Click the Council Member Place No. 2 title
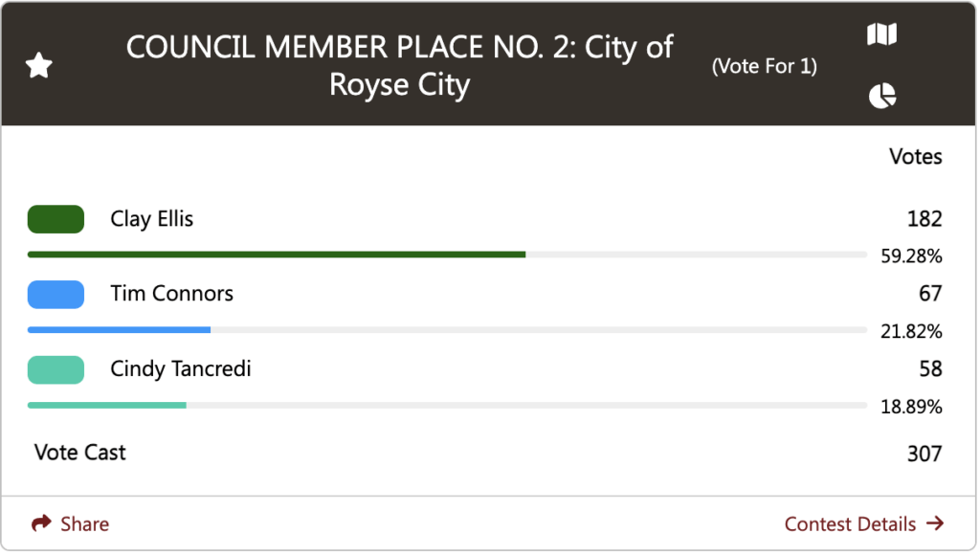The image size is (980, 556). coord(399,66)
